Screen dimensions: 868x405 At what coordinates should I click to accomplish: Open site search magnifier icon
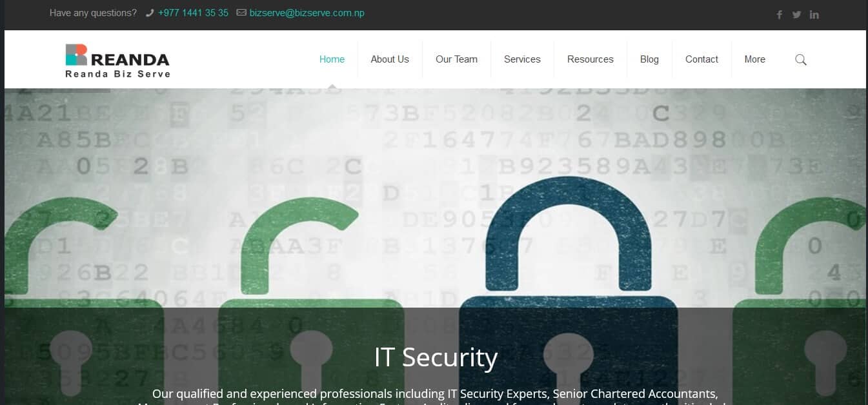click(x=801, y=59)
